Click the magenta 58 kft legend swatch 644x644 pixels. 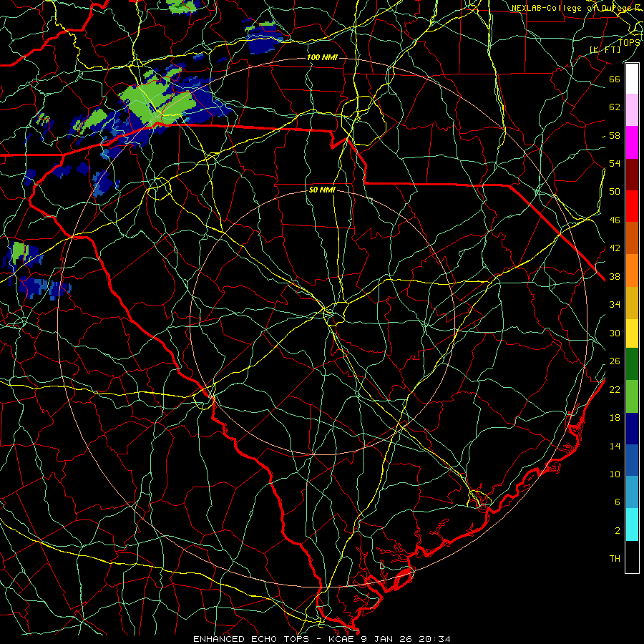632,142
